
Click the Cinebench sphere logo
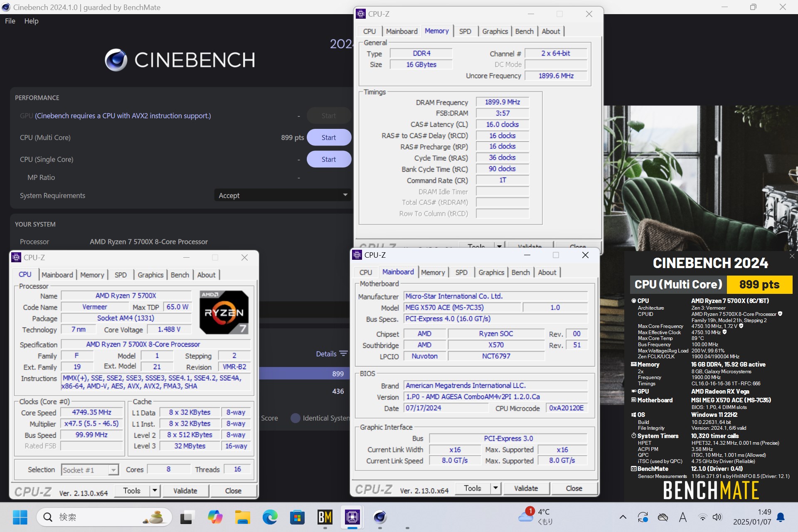[116, 60]
